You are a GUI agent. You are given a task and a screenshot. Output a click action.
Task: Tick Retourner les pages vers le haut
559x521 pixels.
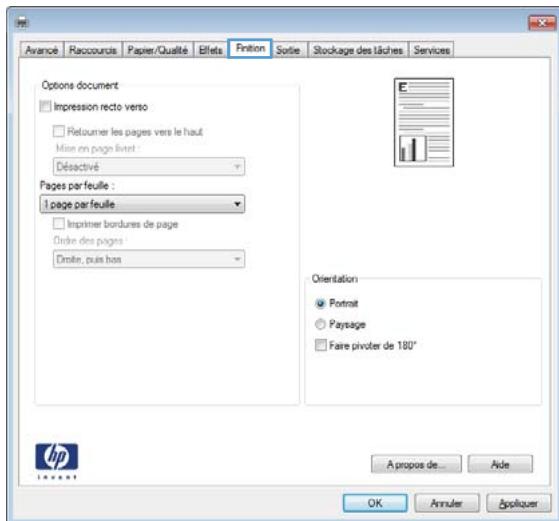point(58,131)
